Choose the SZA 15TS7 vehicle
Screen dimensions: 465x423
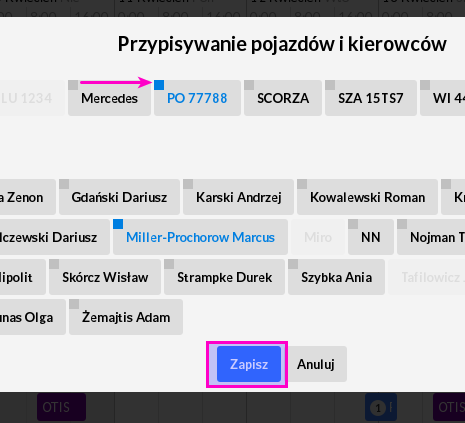[x=371, y=98]
